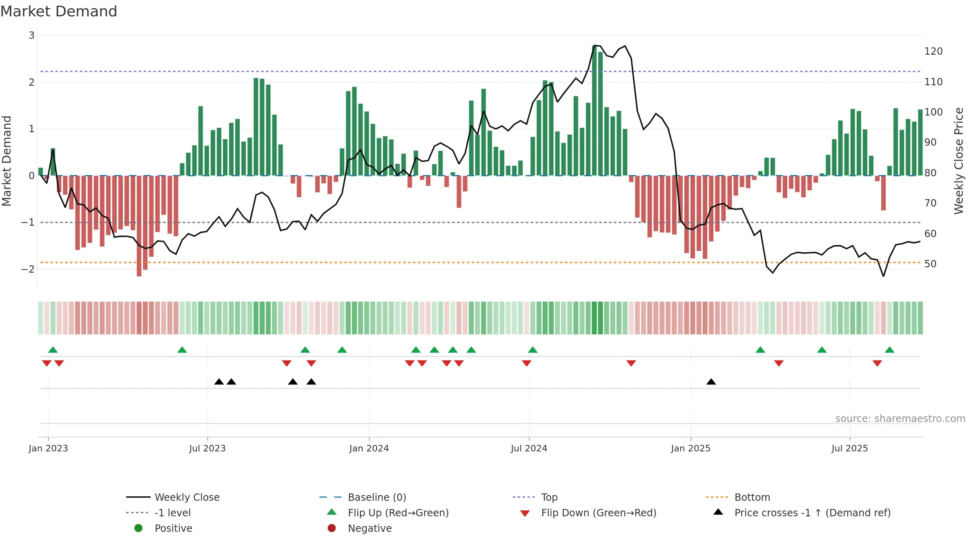
Task: Click the darkest green cell in the heat strip
Action: [x=594, y=318]
